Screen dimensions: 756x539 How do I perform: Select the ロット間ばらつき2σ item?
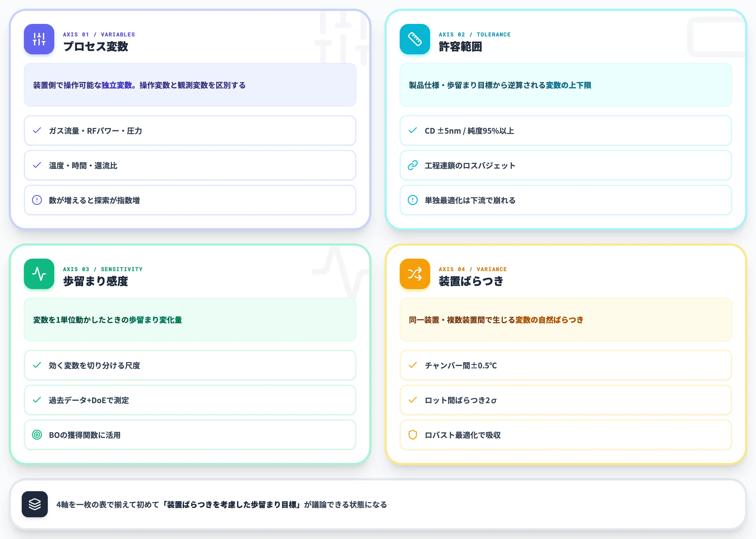coord(566,400)
